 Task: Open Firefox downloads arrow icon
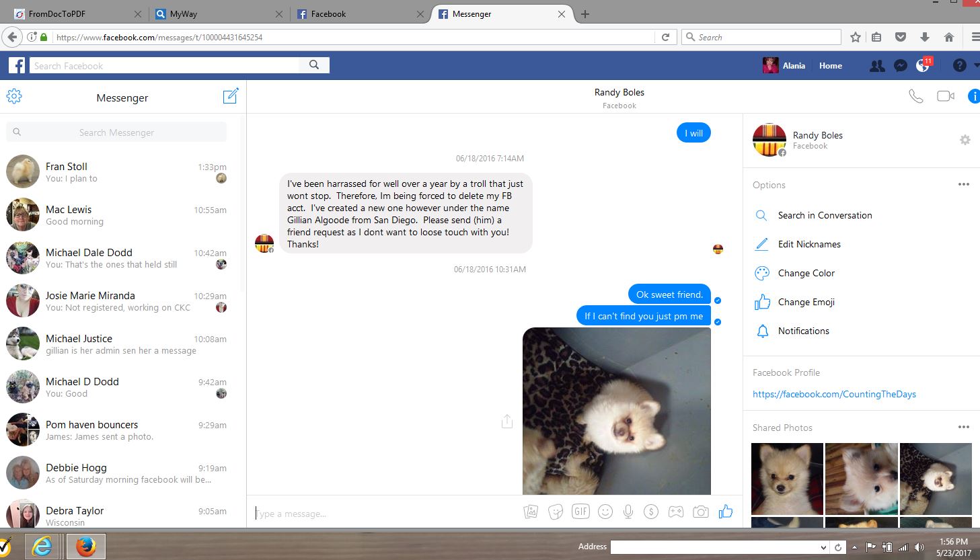(925, 37)
